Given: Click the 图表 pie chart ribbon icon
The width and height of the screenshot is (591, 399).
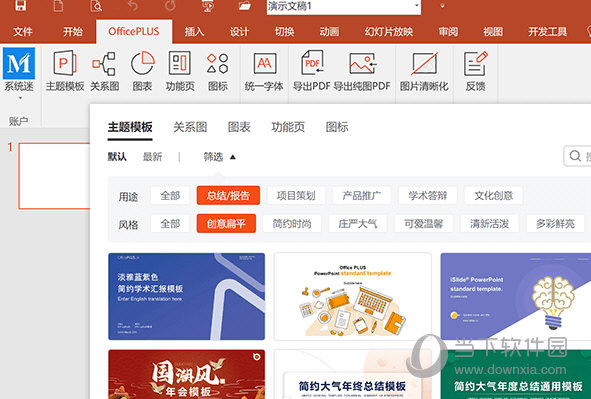Looking at the screenshot, I should pyautogui.click(x=142, y=71).
